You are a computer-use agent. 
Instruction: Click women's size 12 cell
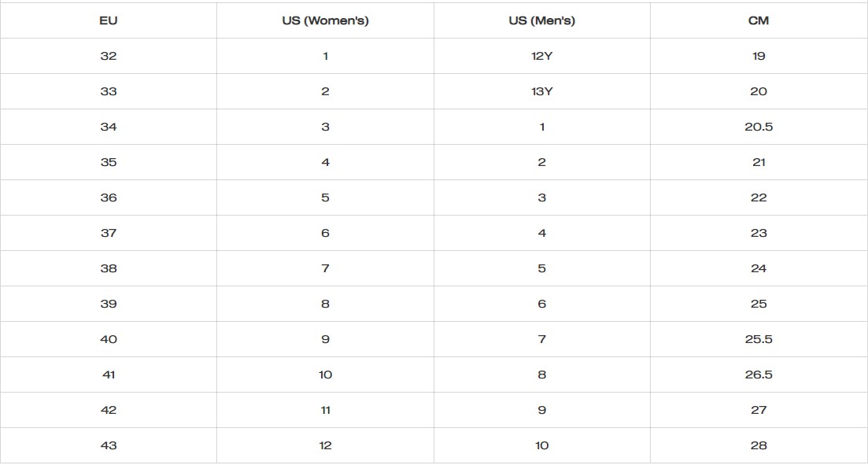click(x=325, y=445)
